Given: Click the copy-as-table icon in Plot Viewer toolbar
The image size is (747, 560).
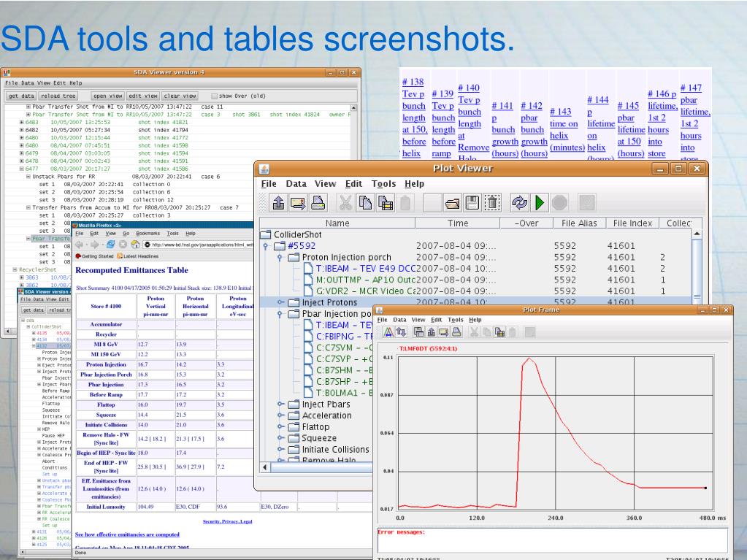Looking at the screenshot, I should click(386, 203).
